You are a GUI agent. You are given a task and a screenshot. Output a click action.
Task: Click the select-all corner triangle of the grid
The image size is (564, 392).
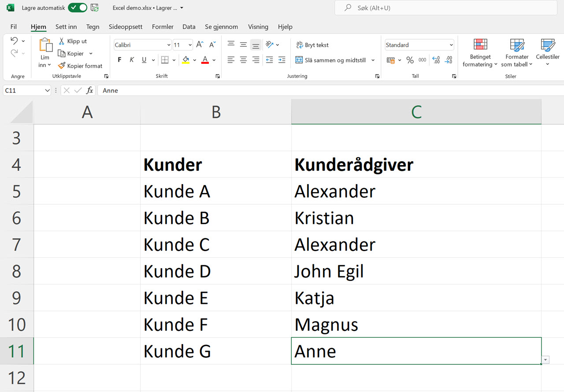click(x=22, y=112)
